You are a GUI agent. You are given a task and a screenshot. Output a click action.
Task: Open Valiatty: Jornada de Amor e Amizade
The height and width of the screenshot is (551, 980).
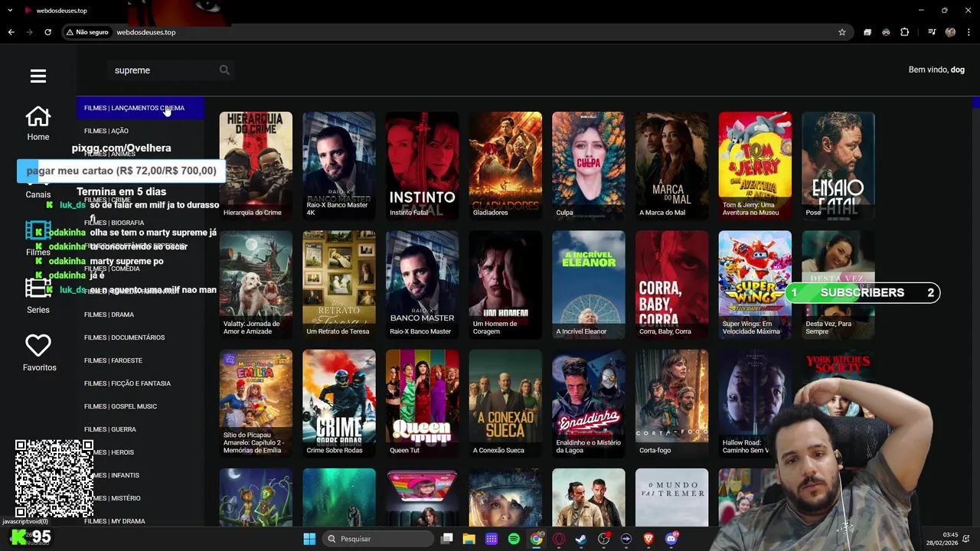(x=256, y=284)
